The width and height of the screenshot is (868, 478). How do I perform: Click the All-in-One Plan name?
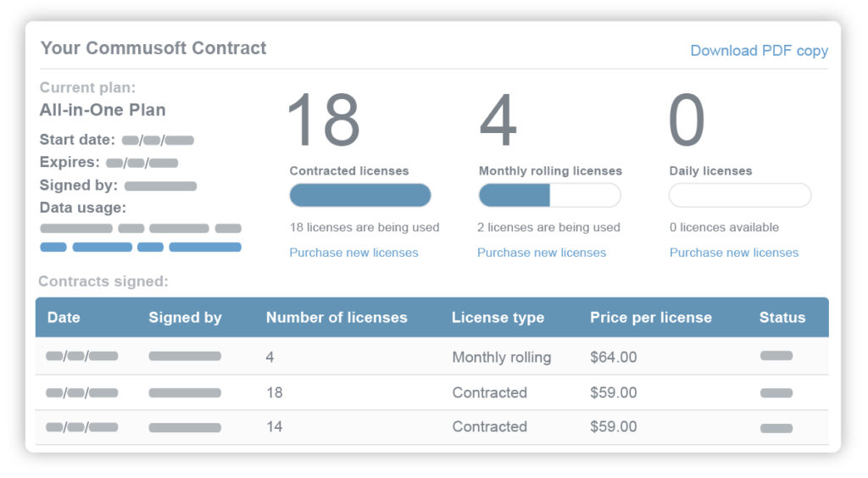click(103, 110)
